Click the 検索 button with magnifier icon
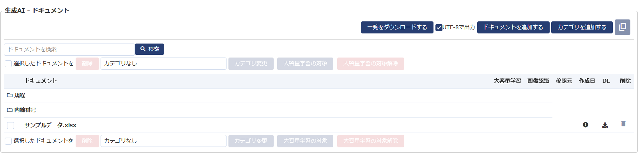The height and width of the screenshot is (159, 644). [149, 49]
